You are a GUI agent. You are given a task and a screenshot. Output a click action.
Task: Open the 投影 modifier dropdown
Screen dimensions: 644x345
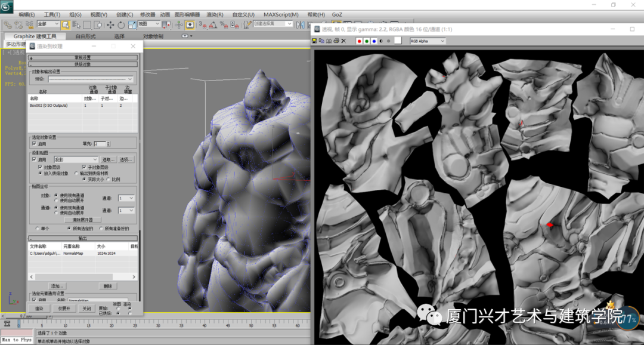tap(76, 159)
